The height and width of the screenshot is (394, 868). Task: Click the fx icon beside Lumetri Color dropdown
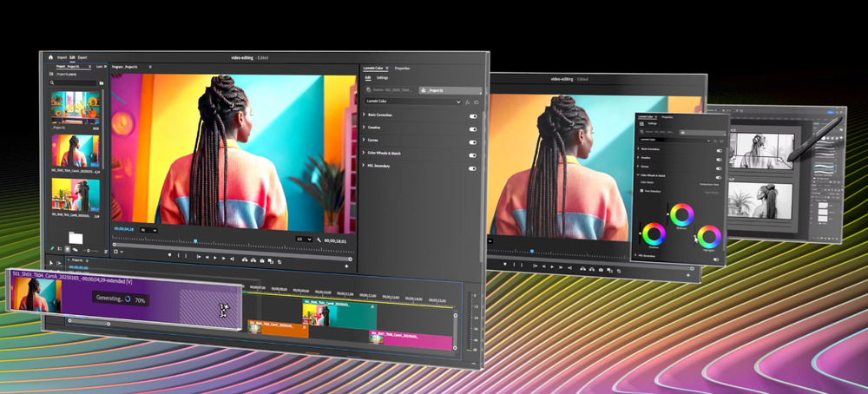click(468, 102)
